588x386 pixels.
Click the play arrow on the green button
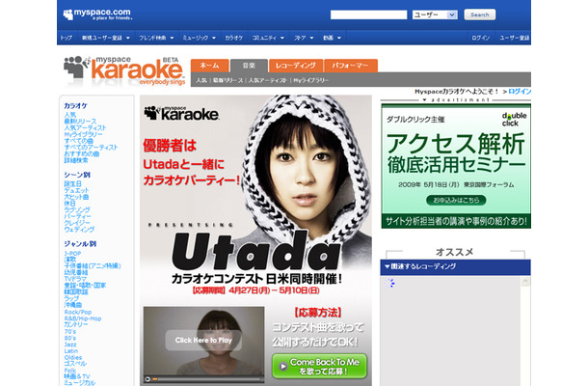point(283,366)
